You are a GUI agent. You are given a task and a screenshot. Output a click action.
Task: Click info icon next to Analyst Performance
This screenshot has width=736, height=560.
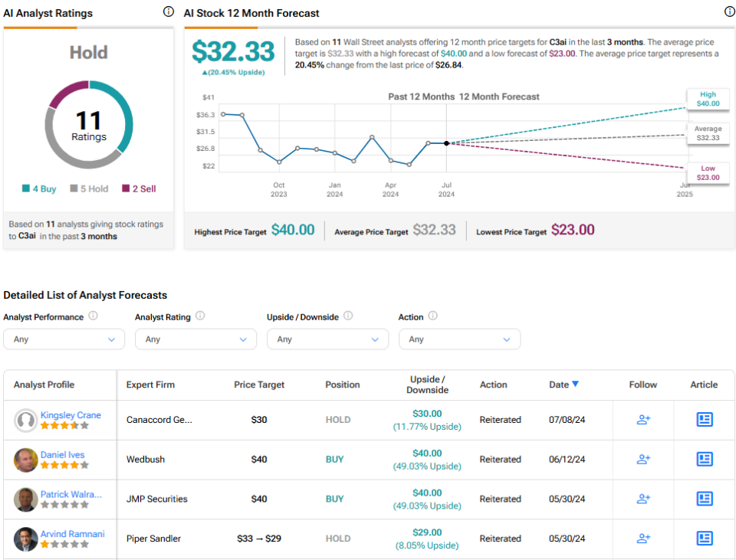[94, 316]
